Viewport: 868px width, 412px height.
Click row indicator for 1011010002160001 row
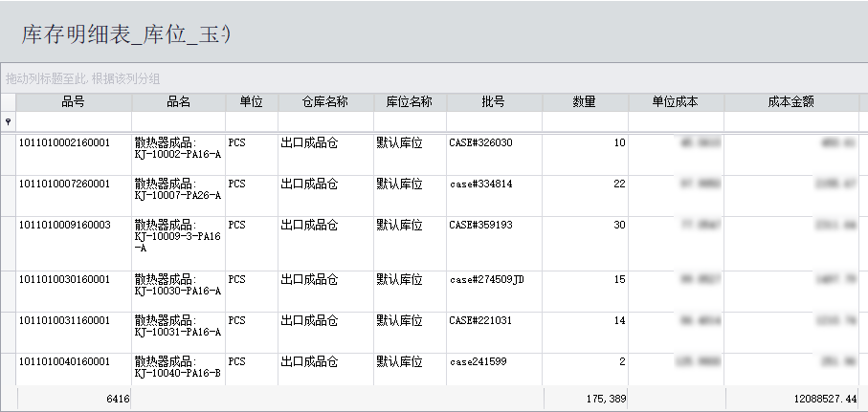point(8,155)
